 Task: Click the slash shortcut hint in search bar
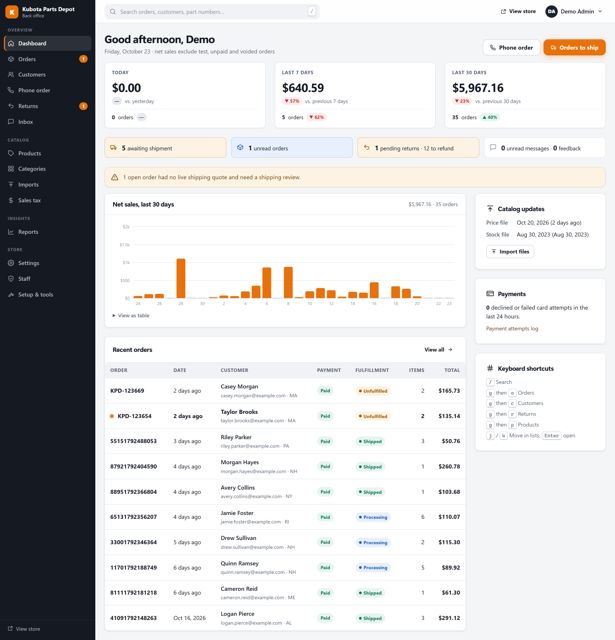[x=311, y=12]
